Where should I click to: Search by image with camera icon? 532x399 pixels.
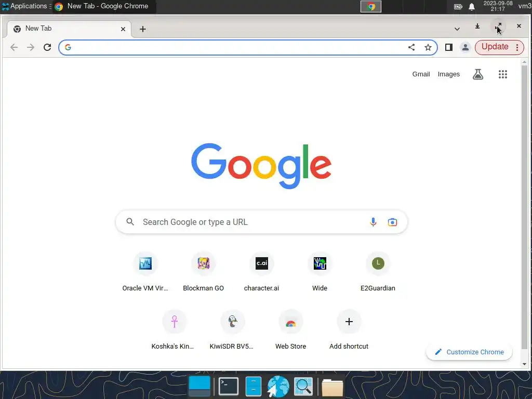click(392, 222)
